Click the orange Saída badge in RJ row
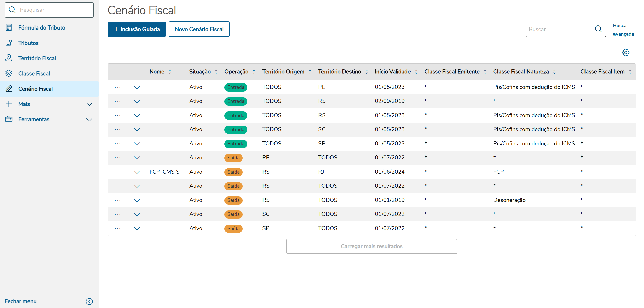Image resolution: width=644 pixels, height=308 pixels. pos(233,172)
